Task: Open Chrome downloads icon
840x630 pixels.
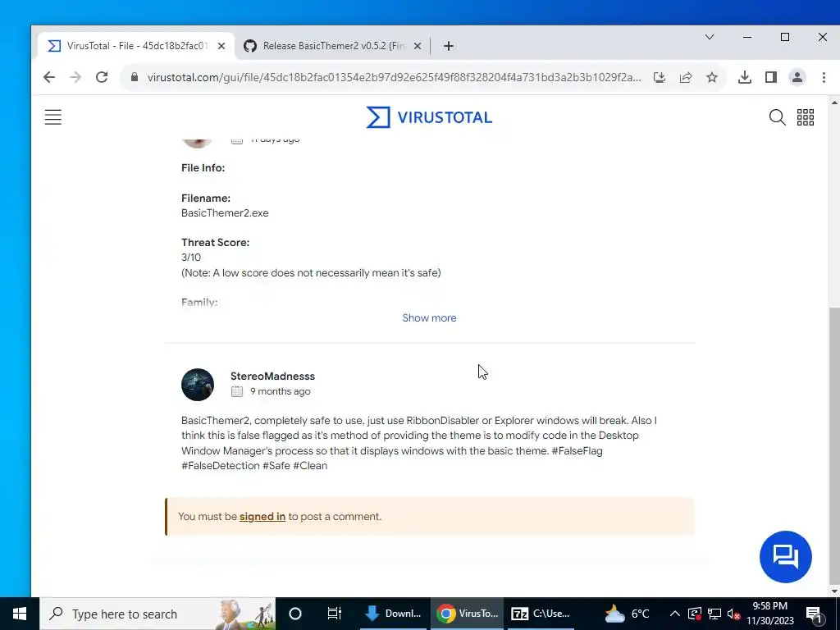Action: point(744,78)
